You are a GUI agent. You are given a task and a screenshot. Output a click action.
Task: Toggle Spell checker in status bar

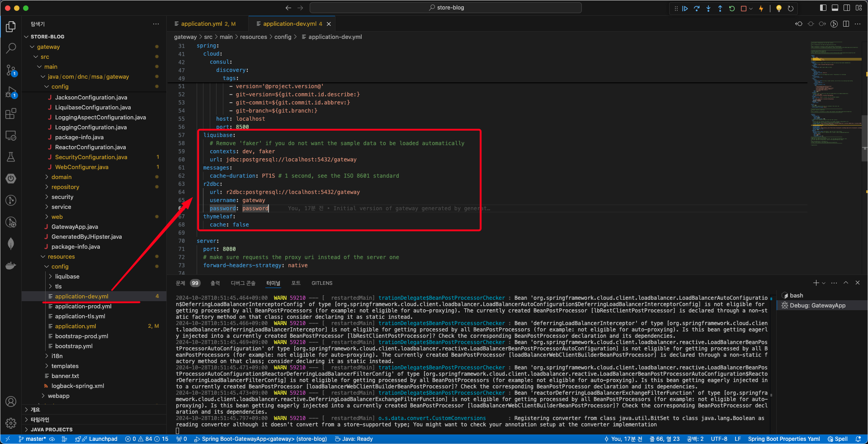point(838,439)
